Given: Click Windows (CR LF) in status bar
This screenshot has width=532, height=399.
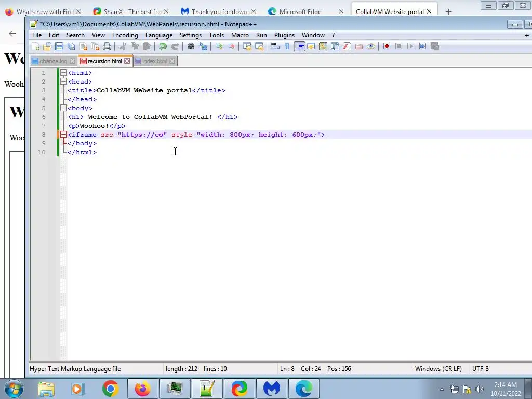Looking at the screenshot, I should 438,368.
